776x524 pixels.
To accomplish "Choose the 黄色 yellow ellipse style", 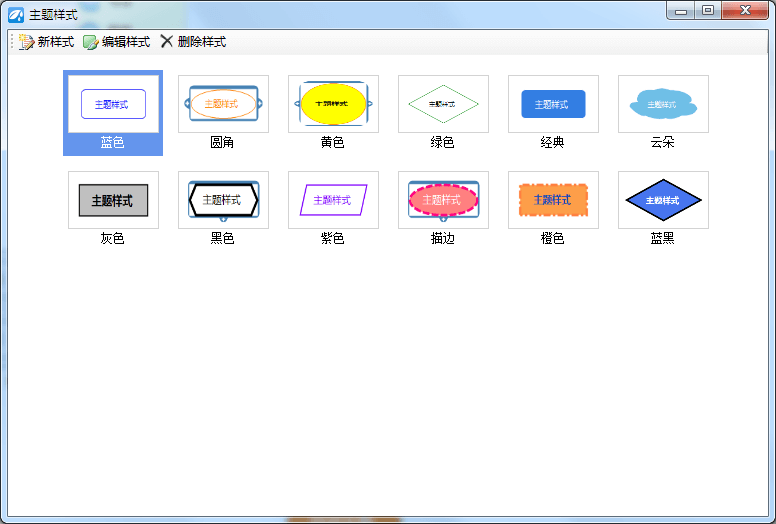I will tap(333, 104).
